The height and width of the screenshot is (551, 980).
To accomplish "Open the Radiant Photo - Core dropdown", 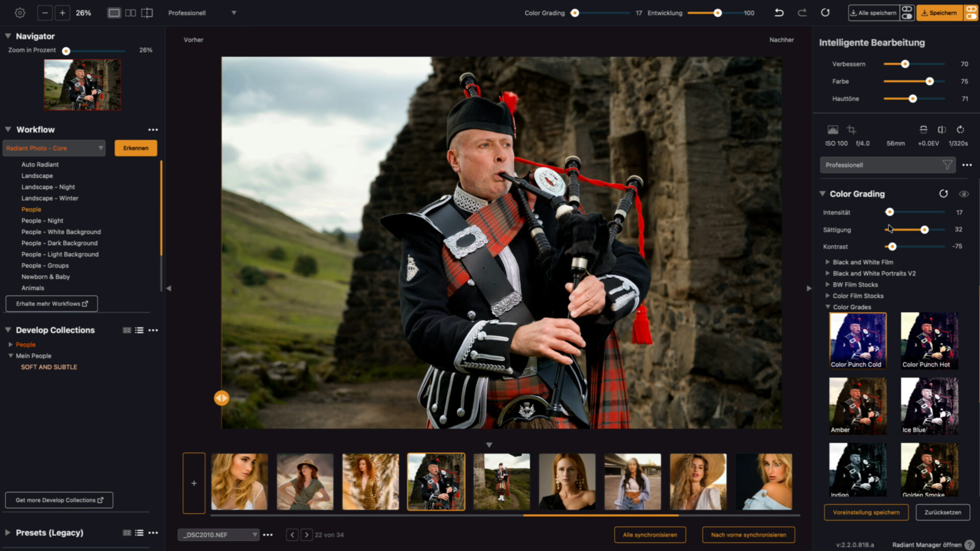I will tap(54, 148).
